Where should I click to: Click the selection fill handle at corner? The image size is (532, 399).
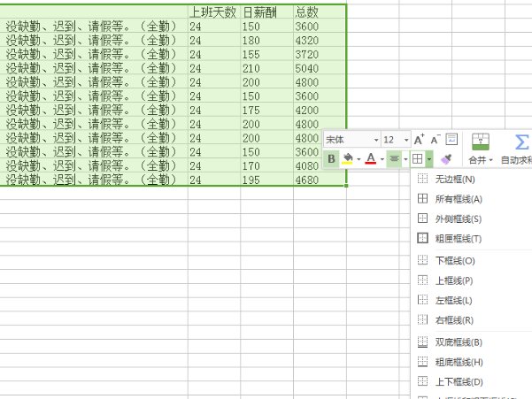[x=346, y=186]
